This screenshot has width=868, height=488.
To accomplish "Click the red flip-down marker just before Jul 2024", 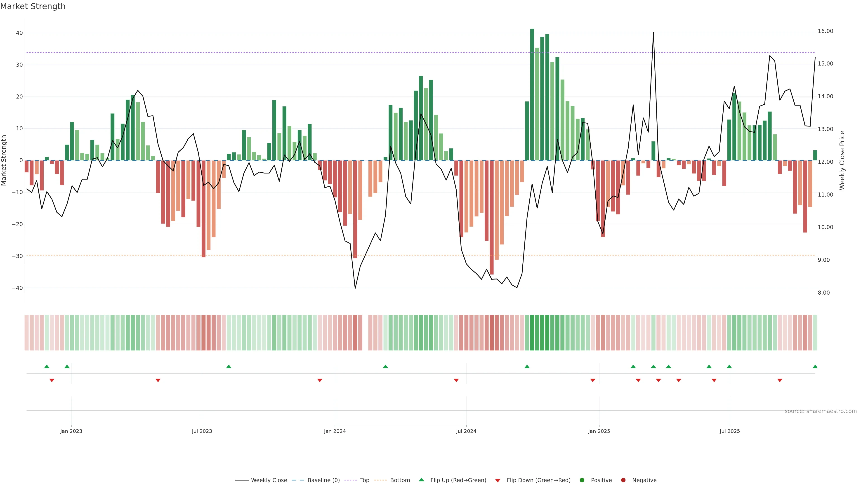I will [456, 380].
